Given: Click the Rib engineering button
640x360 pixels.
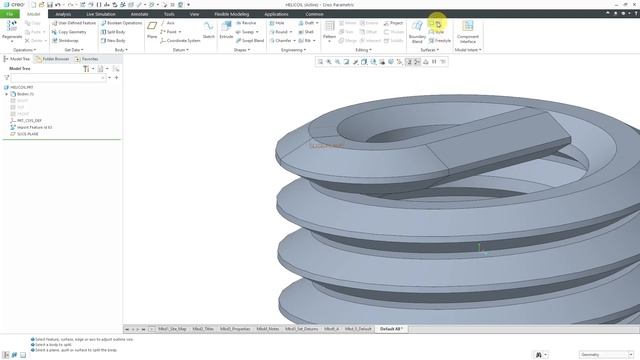Looking at the screenshot, I should [x=307, y=40].
